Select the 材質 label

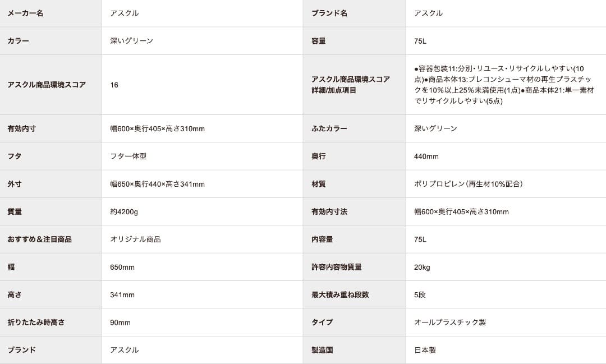(319, 184)
